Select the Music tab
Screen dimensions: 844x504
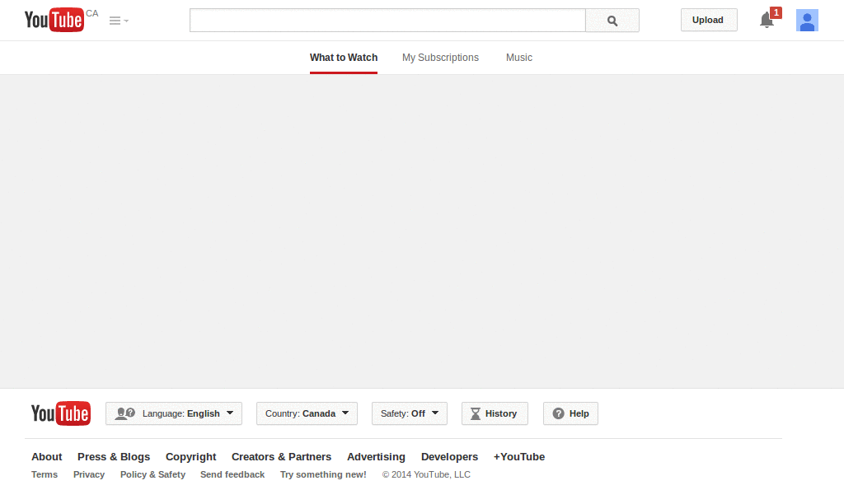point(519,58)
